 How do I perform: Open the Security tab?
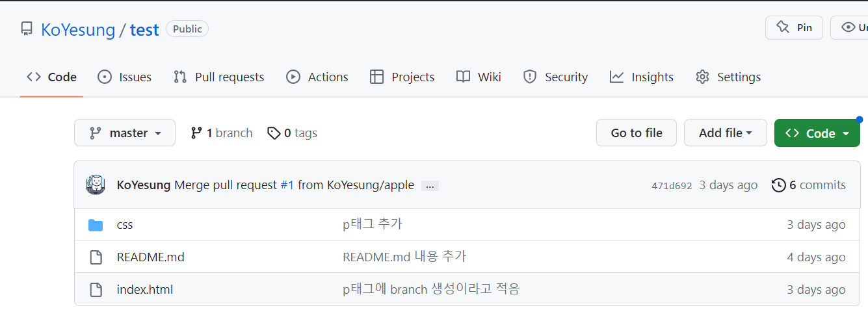point(555,77)
